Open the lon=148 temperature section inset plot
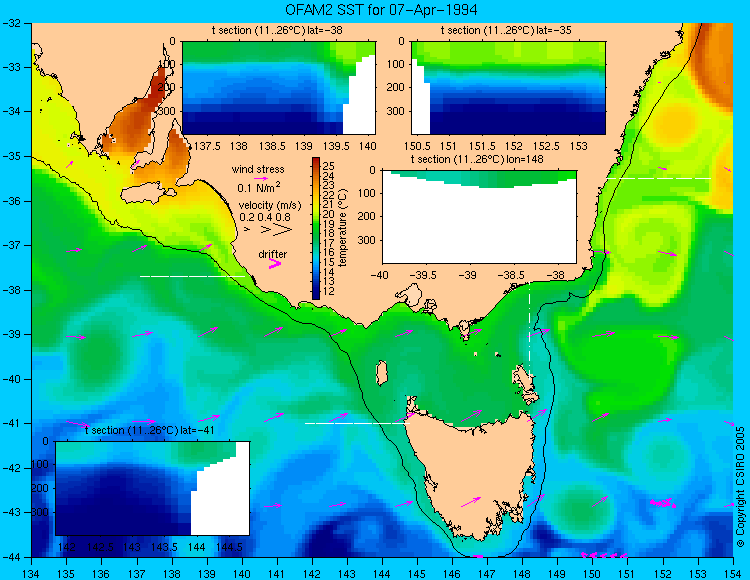 tap(479, 217)
